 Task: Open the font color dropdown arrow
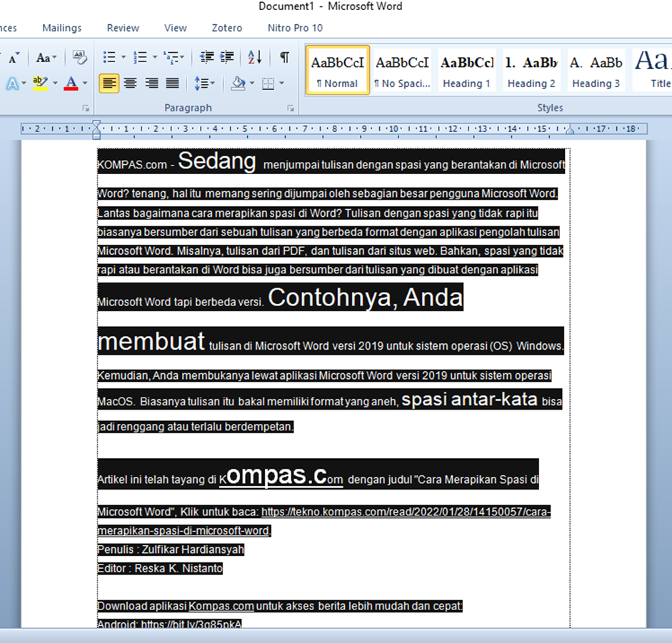(x=85, y=83)
